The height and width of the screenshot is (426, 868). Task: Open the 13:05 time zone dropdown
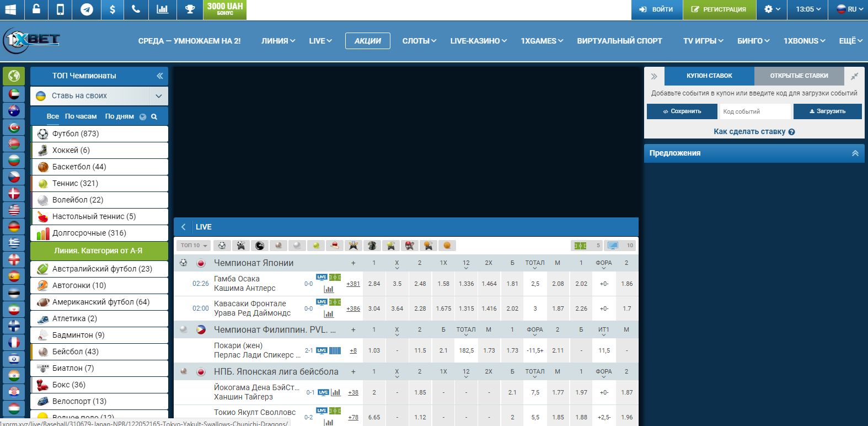[808, 9]
